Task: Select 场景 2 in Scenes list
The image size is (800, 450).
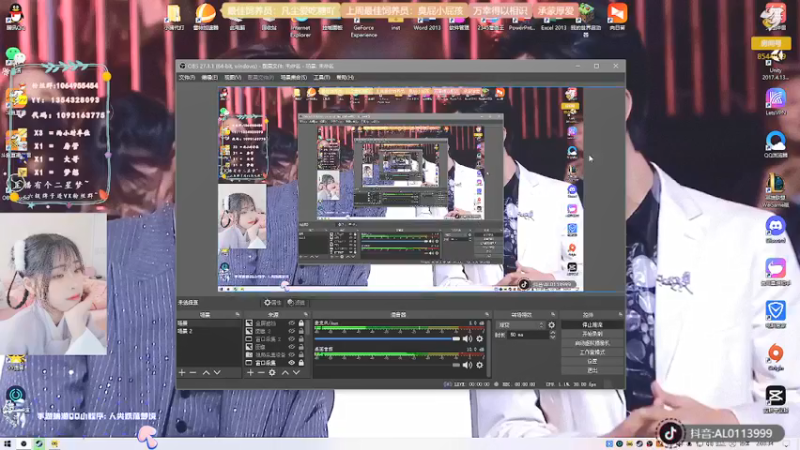Action: [x=209, y=331]
